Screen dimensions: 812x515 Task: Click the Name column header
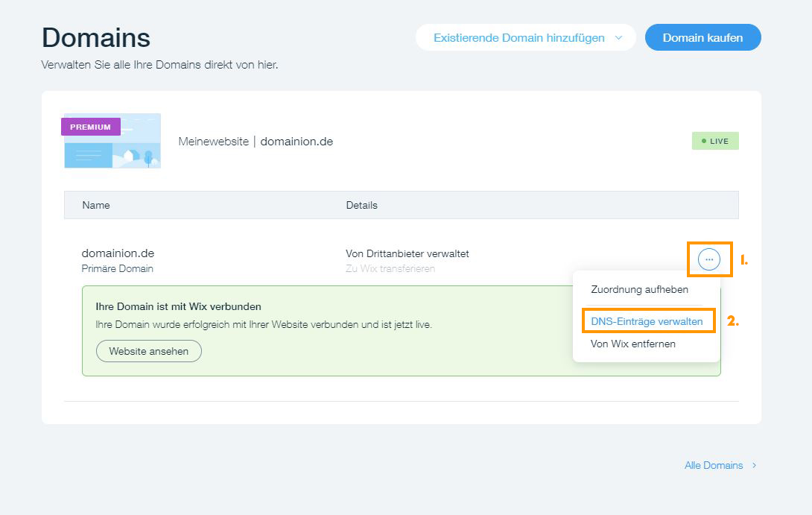(x=95, y=205)
